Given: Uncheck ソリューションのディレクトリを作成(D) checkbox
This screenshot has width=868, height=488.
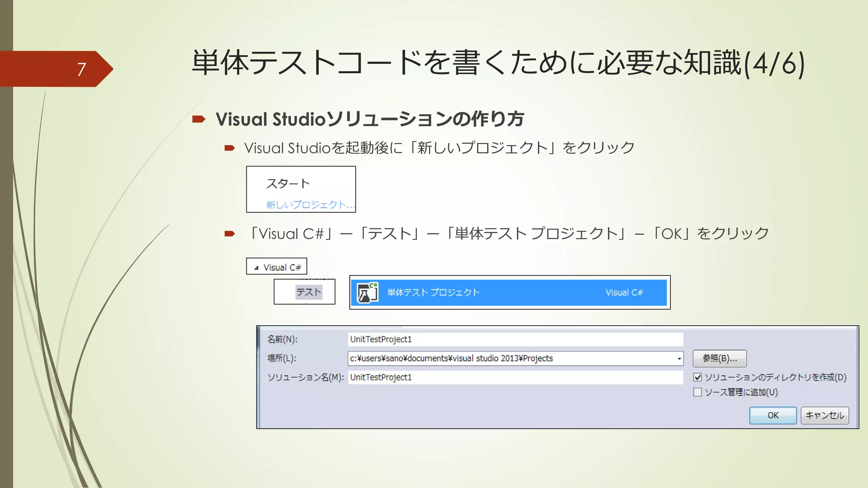Looking at the screenshot, I should pyautogui.click(x=698, y=377).
